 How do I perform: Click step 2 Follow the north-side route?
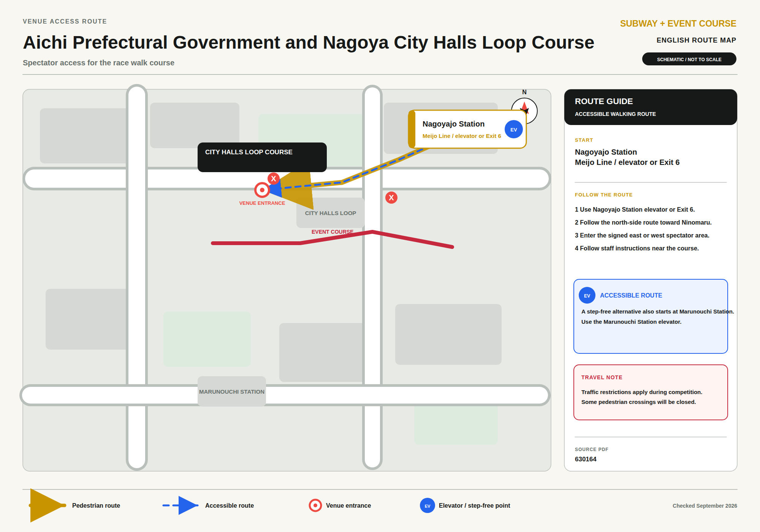coord(643,222)
